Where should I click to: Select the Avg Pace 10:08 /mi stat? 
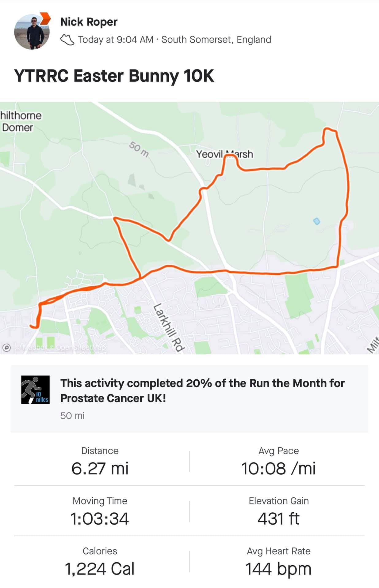[x=278, y=461]
